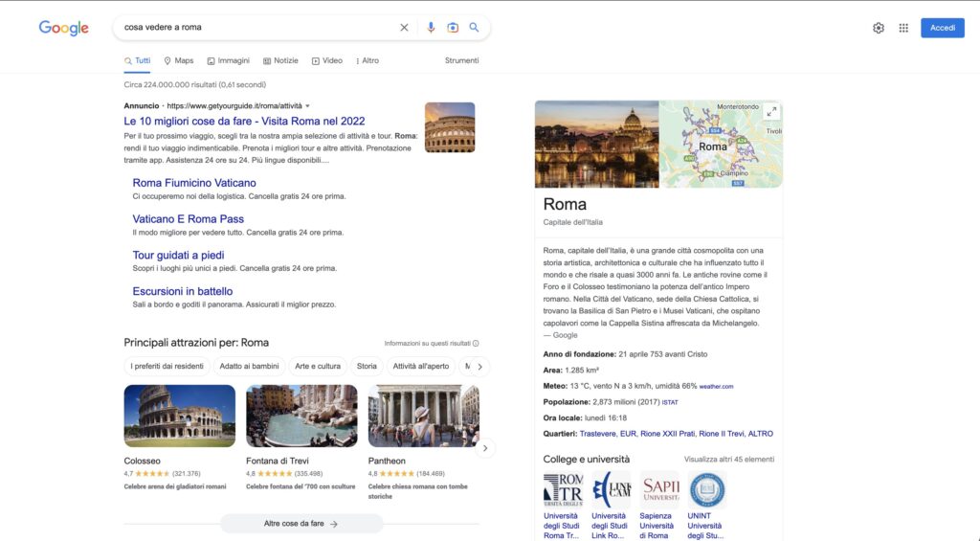980x541 pixels.
Task: Filter by 'I preferiti dai residenti' chip
Action: (167, 367)
